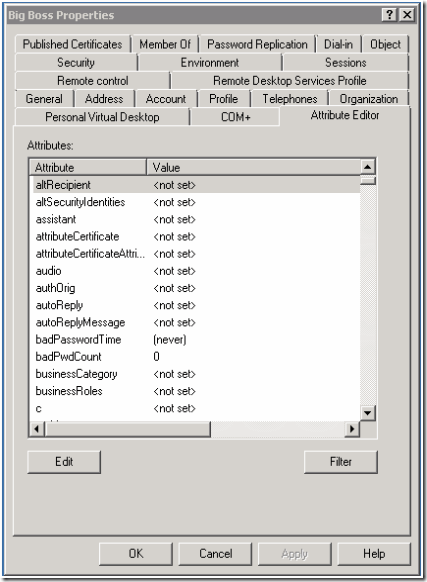Go to Remote Desktop Services Profile tab
Viewport: 427px width, 582px height.
pos(290,81)
